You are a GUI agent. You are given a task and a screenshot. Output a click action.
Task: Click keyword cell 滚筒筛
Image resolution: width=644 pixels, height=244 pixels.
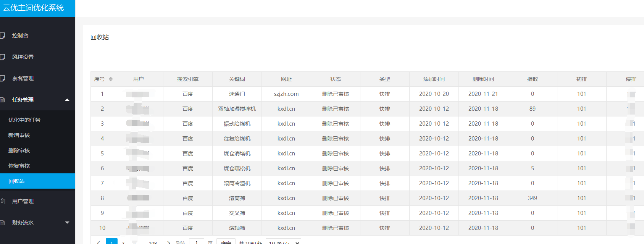[x=237, y=198]
